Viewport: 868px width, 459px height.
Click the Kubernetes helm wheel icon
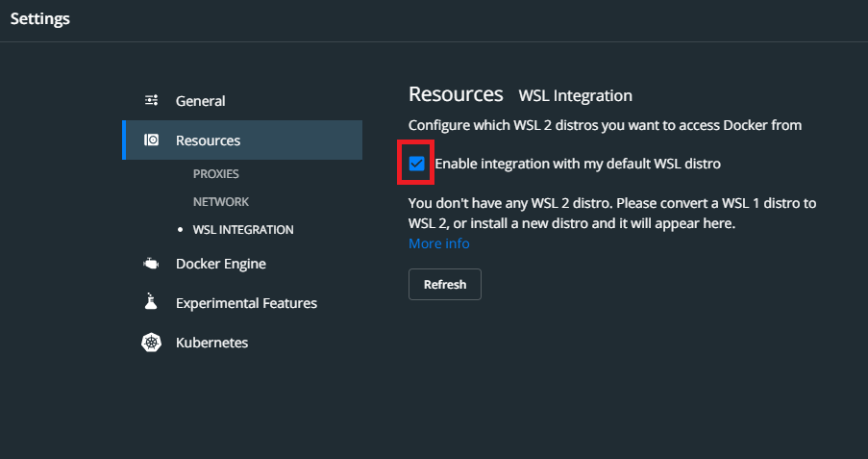(151, 343)
